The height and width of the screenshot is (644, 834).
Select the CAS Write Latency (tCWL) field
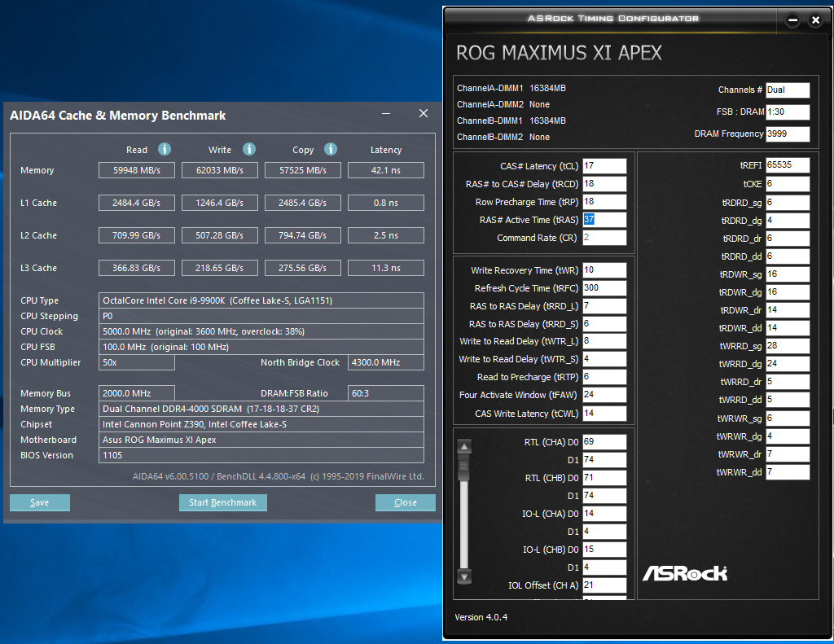point(604,414)
